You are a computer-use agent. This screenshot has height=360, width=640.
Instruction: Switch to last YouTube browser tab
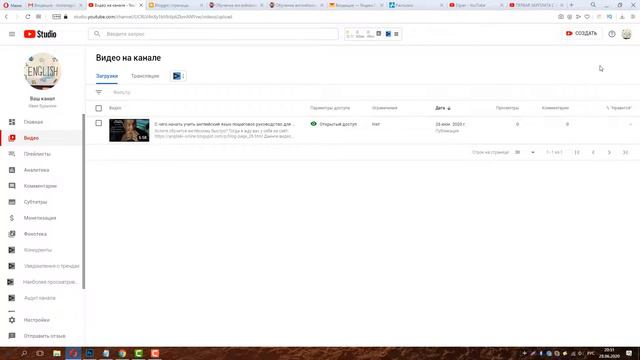click(536, 5)
